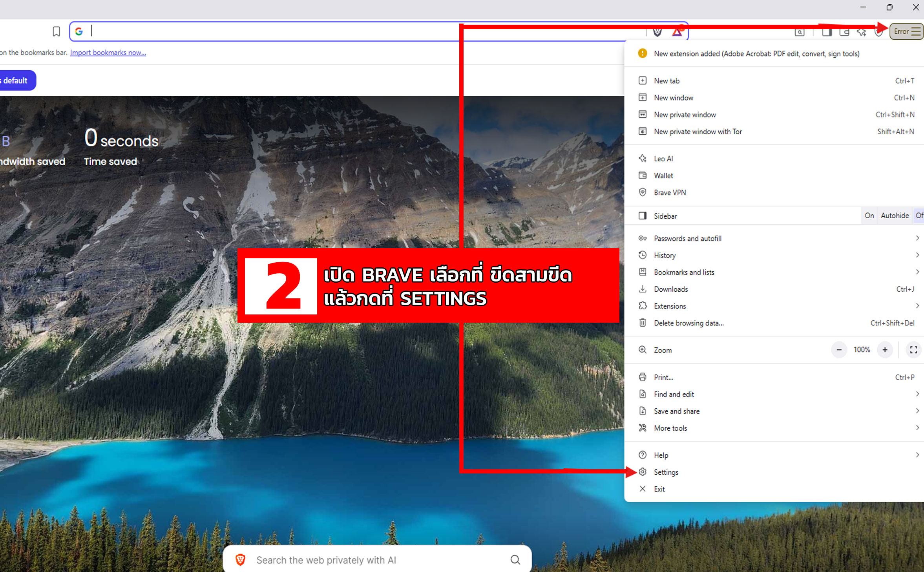Click the Brave Rewards triangle icon
The width and height of the screenshot is (924, 572).
point(677,32)
